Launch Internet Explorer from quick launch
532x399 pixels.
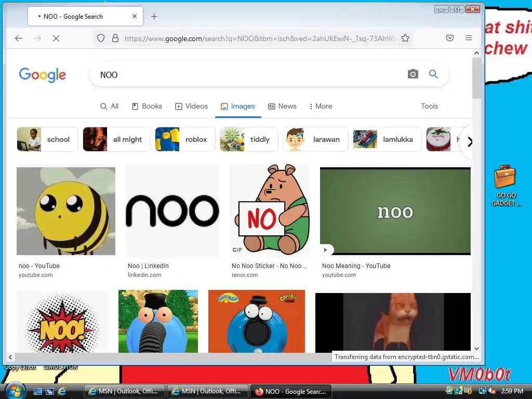click(x=62, y=391)
